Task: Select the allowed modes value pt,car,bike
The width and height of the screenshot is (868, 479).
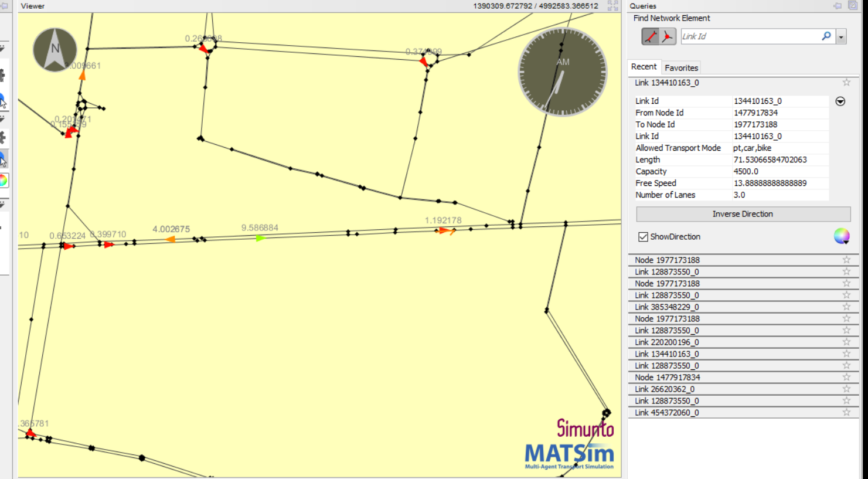Action: click(x=752, y=148)
